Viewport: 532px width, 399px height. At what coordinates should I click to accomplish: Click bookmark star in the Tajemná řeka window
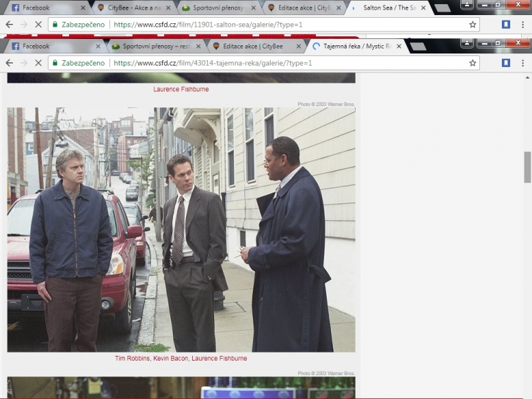[473, 63]
